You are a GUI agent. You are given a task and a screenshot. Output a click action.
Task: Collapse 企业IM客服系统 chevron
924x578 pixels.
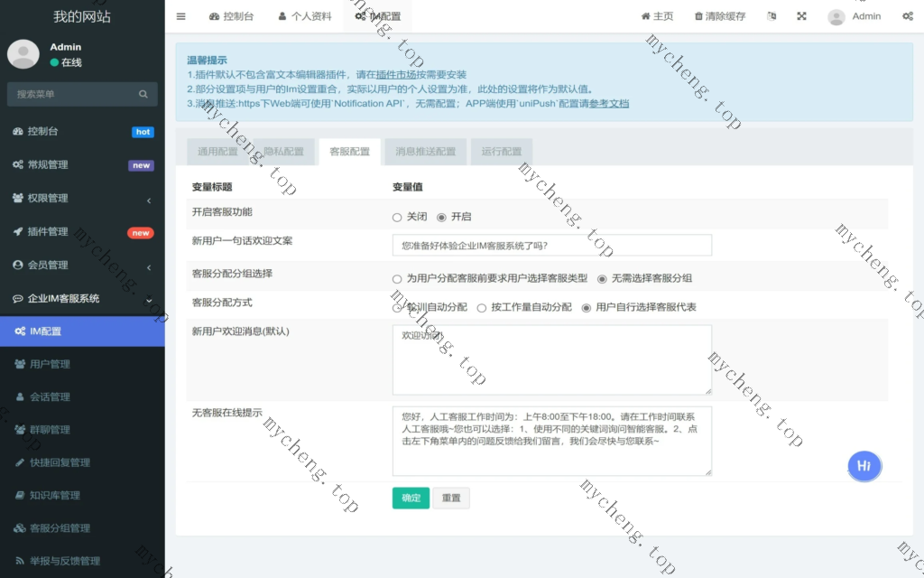coord(149,300)
